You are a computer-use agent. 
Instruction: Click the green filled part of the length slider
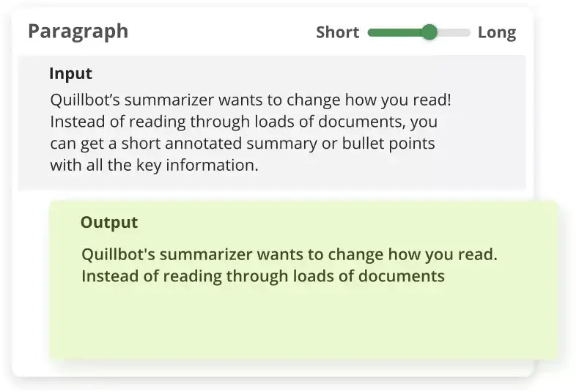[394, 32]
